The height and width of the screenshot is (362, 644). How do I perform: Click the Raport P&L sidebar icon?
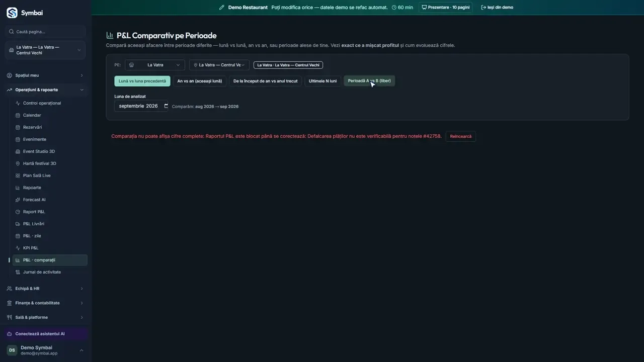(18, 212)
